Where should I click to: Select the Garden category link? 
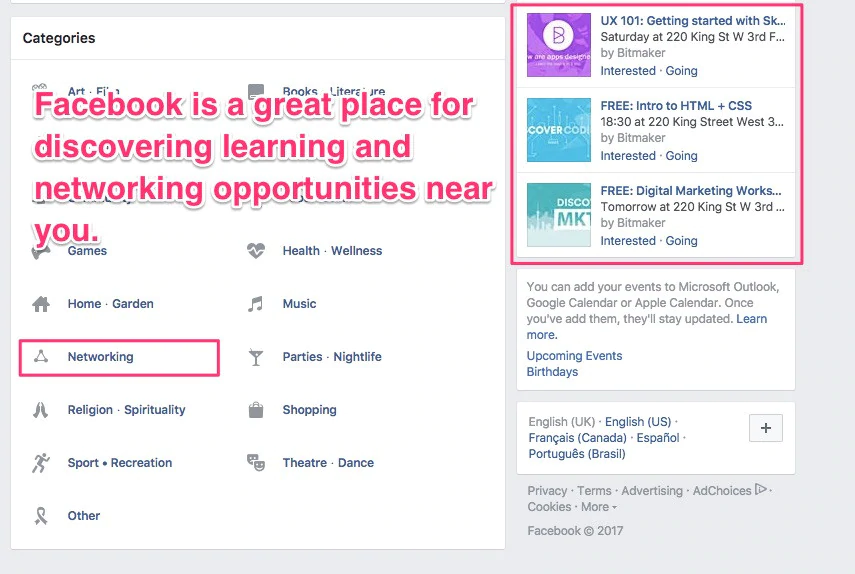coord(133,304)
